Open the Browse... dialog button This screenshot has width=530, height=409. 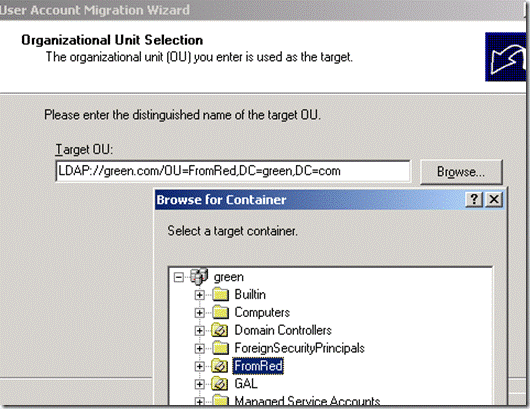tap(461, 172)
